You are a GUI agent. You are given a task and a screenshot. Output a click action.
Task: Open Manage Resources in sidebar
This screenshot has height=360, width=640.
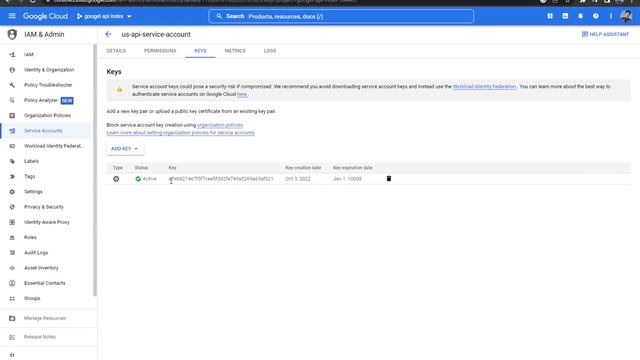click(46, 318)
